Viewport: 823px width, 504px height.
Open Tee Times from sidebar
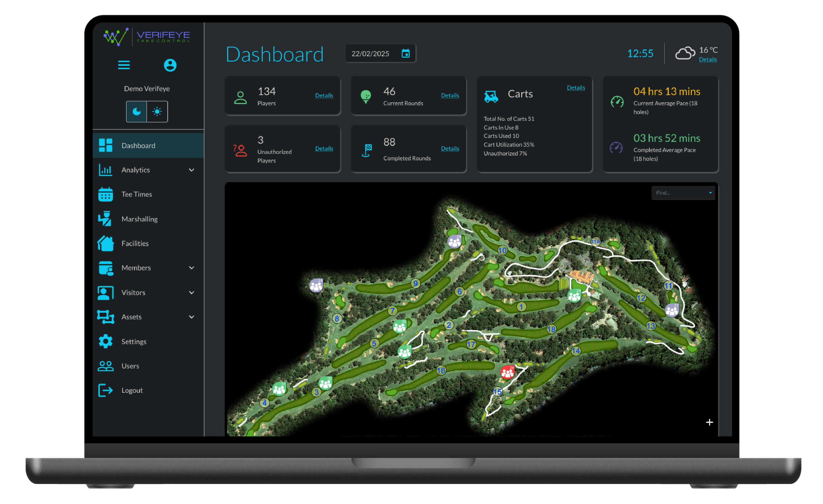(x=136, y=194)
